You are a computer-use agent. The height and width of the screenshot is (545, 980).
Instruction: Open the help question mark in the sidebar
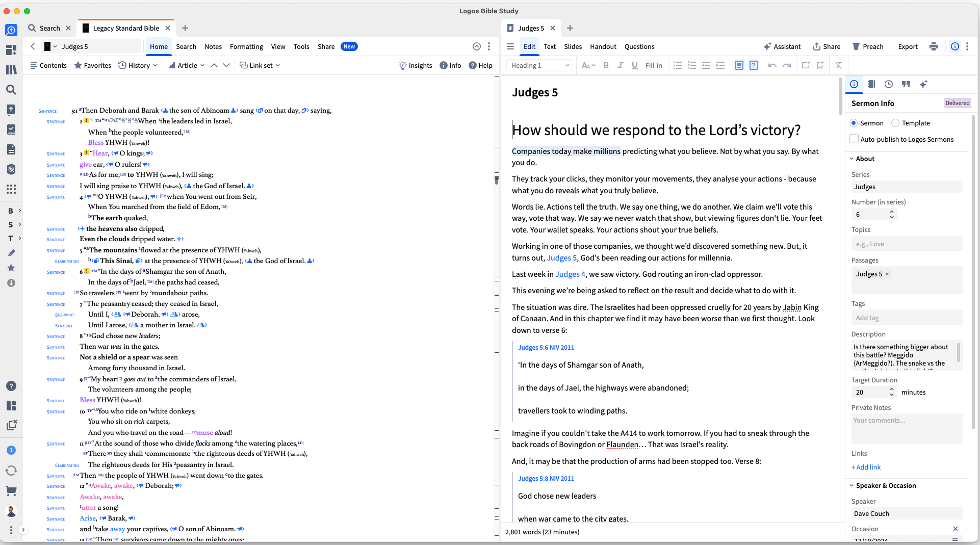(11, 386)
